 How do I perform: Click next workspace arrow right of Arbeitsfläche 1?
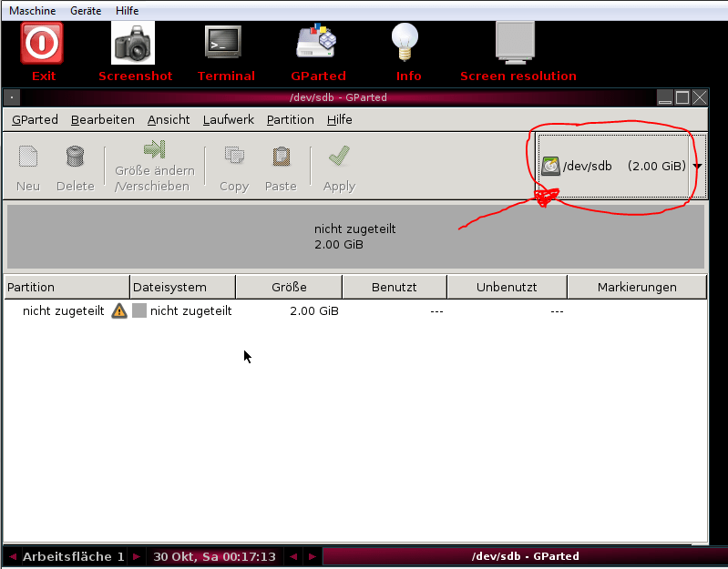(x=136, y=556)
